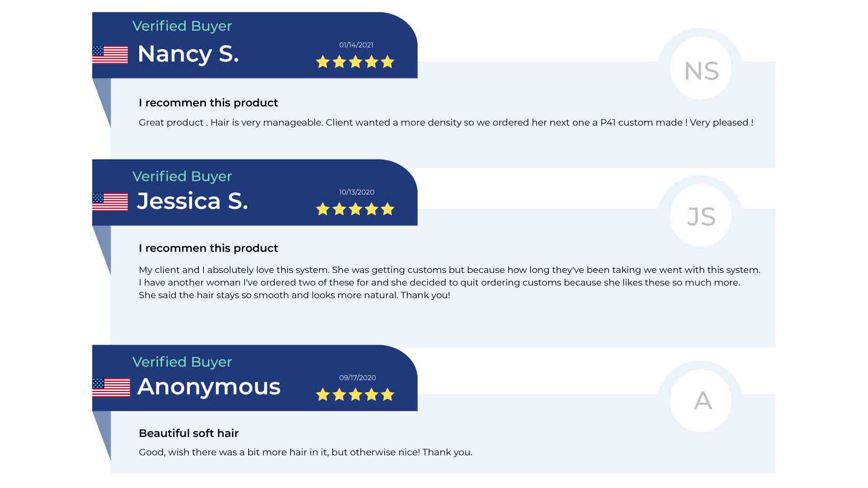Viewport: 868px width, 488px height.
Task: Click Verified Buyer label above Nancy S.
Action: [x=182, y=26]
